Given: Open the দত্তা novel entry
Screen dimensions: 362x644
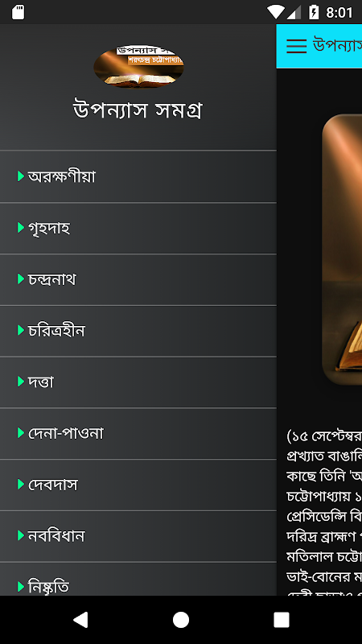Looking at the screenshot, I should 138,382.
